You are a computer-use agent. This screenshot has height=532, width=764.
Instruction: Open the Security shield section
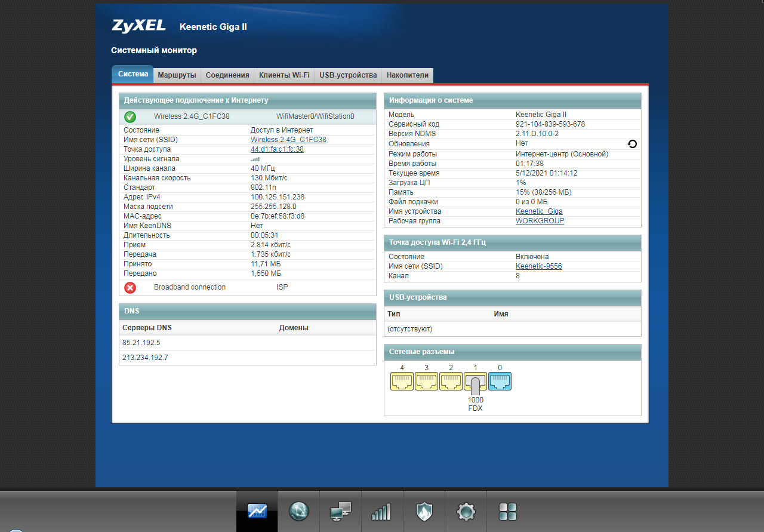[x=424, y=511]
